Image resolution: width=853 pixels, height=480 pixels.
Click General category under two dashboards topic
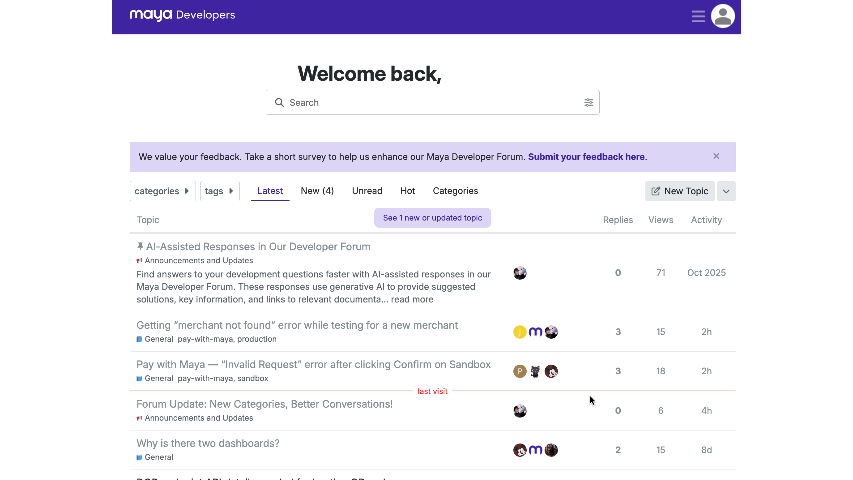[155, 457]
